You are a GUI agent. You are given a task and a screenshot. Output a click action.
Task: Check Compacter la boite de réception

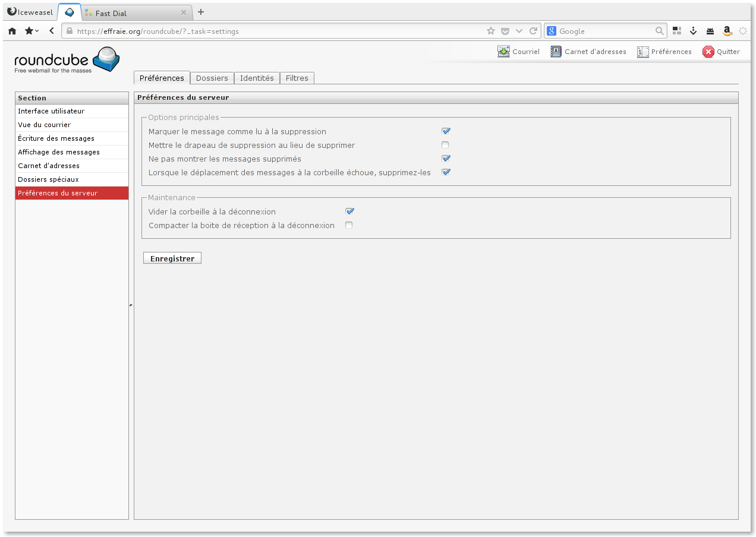point(349,225)
